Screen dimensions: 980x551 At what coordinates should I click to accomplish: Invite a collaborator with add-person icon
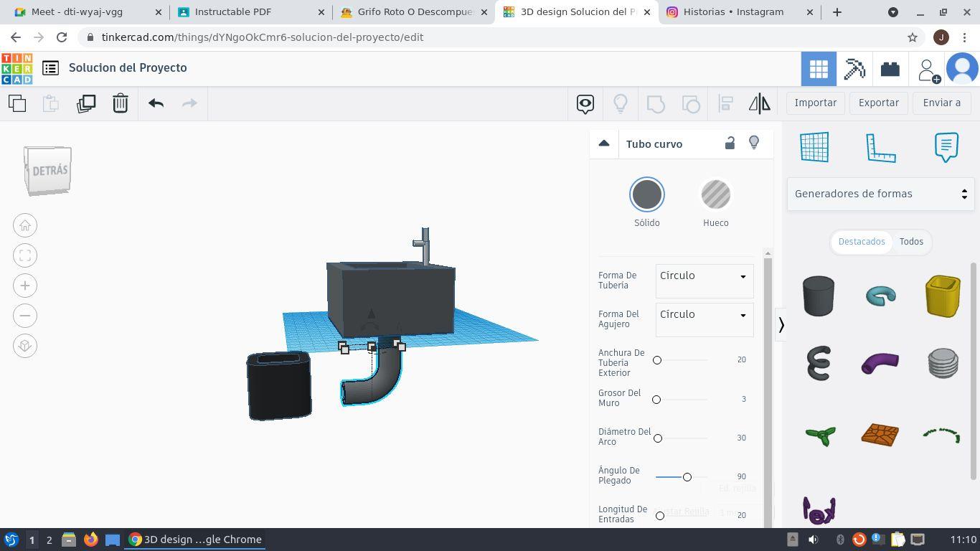click(x=927, y=70)
